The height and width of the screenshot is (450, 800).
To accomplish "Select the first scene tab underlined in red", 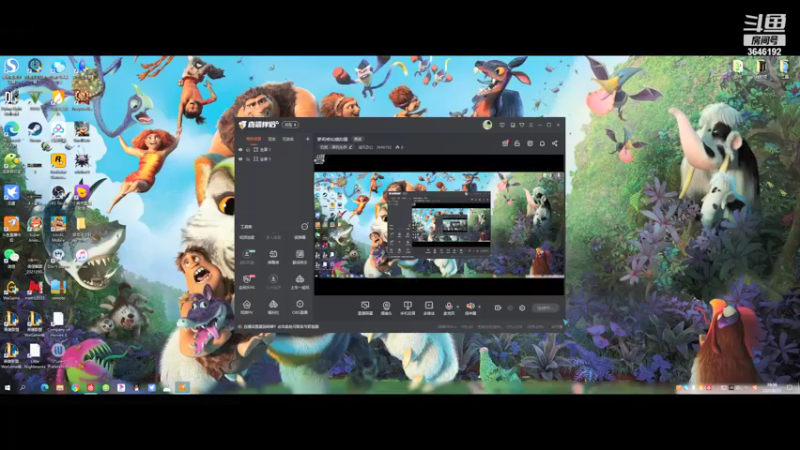I will [254, 139].
